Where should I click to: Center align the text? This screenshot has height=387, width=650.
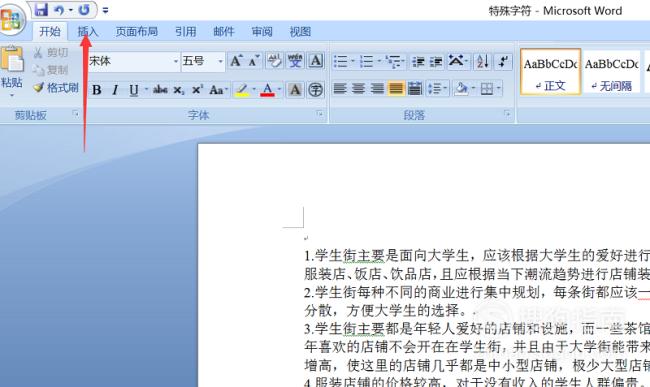358,89
